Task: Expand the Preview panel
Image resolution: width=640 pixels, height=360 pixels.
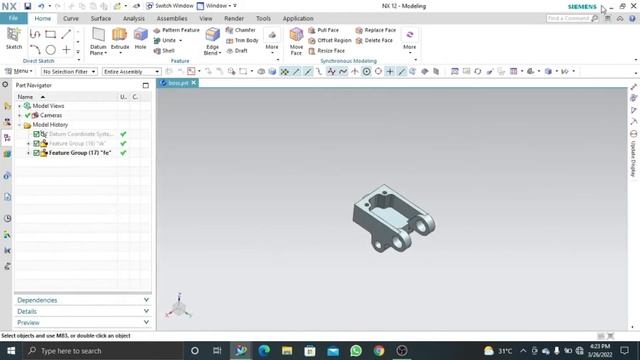Action: click(x=83, y=322)
